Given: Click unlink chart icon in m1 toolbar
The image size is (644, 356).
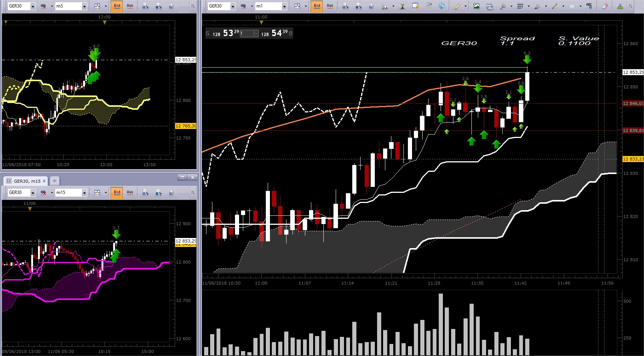Looking at the screenshot, I should pos(243,6).
